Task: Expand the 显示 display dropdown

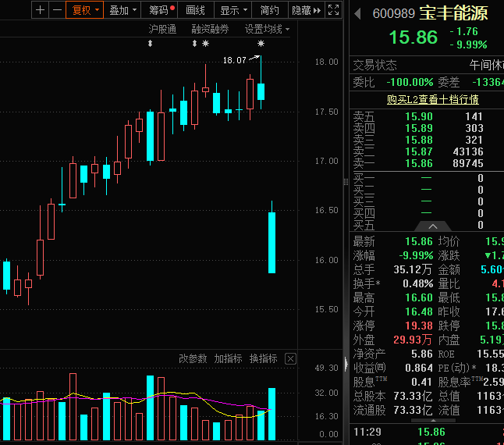Action: point(233,10)
